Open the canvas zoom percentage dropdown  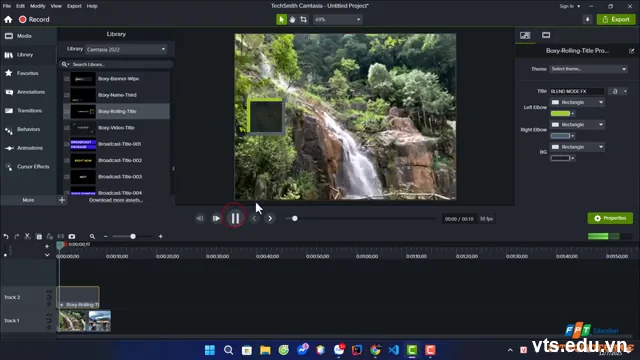tap(338, 19)
